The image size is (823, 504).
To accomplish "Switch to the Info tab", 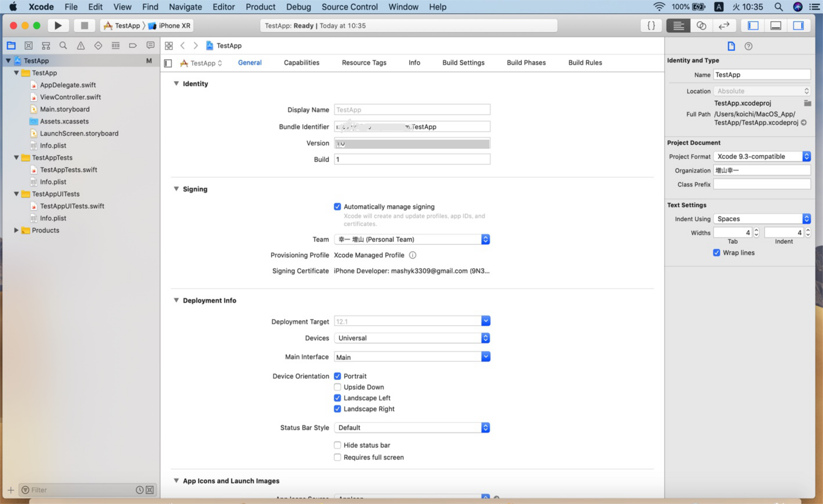I will click(x=414, y=63).
